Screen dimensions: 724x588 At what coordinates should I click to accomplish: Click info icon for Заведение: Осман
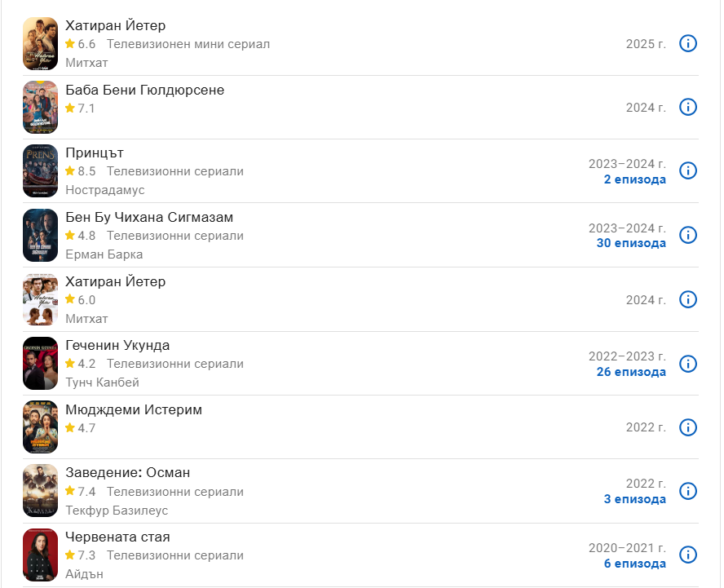click(x=688, y=490)
